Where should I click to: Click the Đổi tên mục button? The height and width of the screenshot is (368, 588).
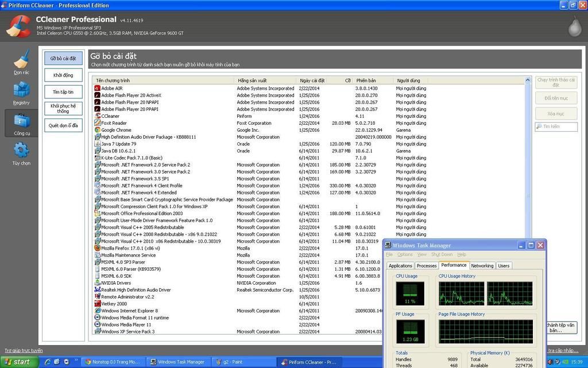point(556,98)
